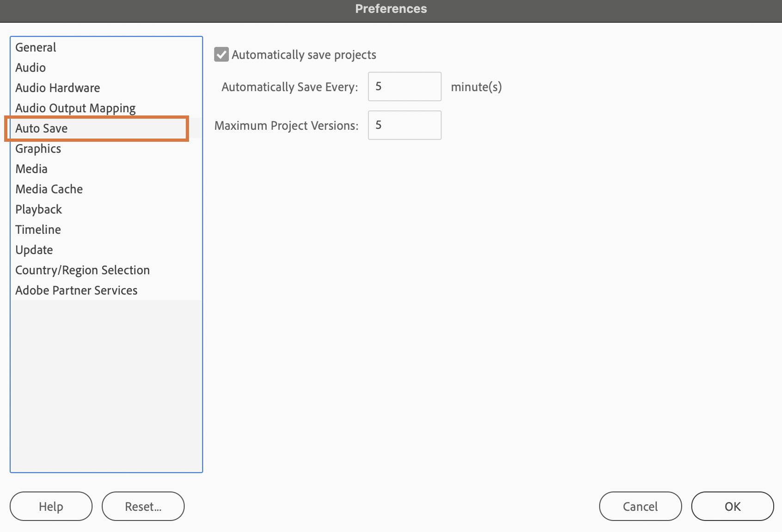Open the General preferences category
Image resolution: width=782 pixels, height=532 pixels.
click(36, 48)
